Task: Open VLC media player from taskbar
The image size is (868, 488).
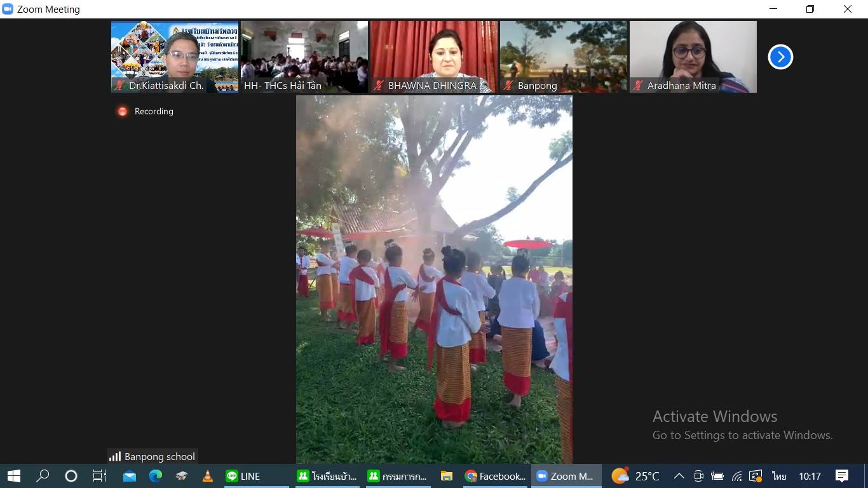Action: (x=207, y=476)
